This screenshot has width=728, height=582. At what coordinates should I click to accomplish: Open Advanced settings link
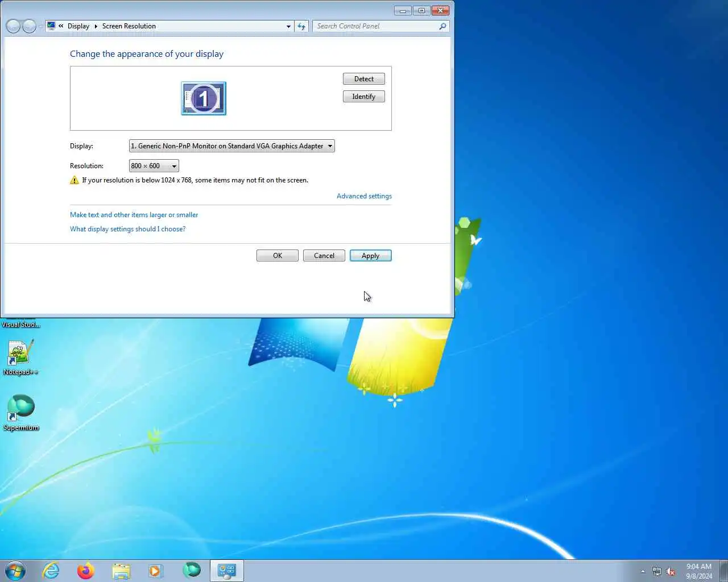click(x=364, y=196)
